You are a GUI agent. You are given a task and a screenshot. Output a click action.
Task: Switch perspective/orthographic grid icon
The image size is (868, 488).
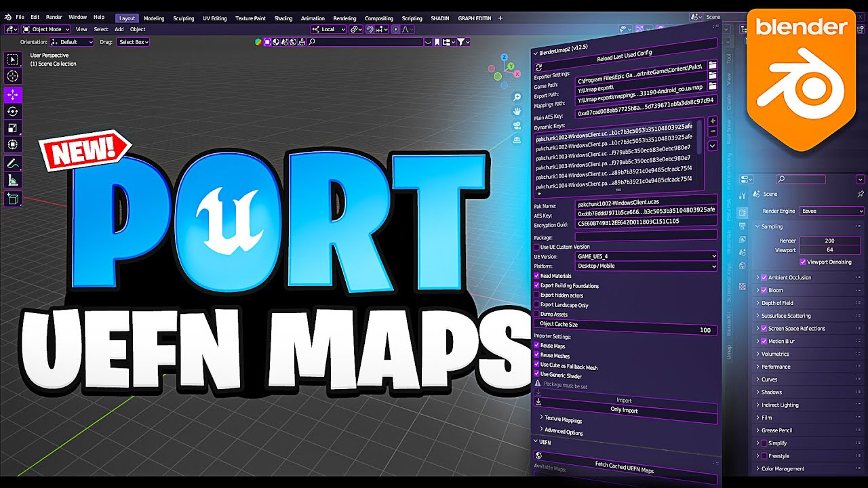tap(517, 140)
